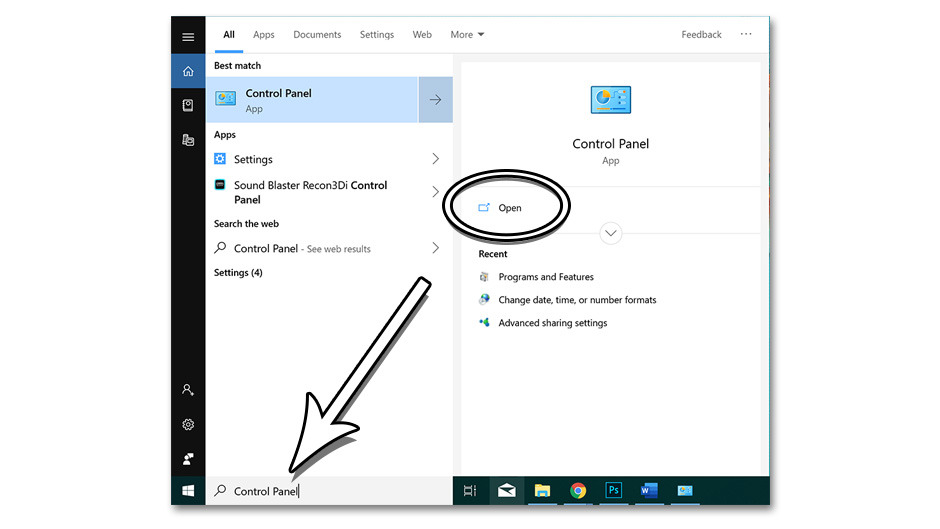The image size is (940, 529).
Task: Click the Control Panel best match icon
Action: [226, 99]
